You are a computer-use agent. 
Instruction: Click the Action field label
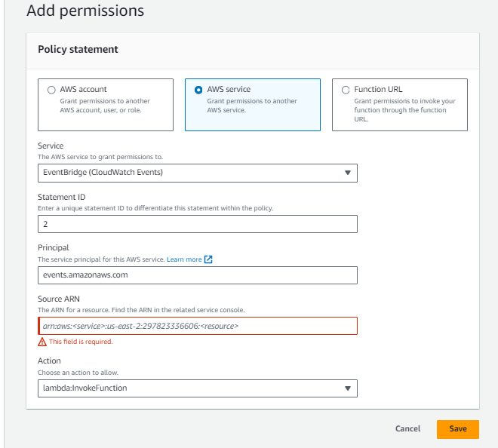point(49,361)
